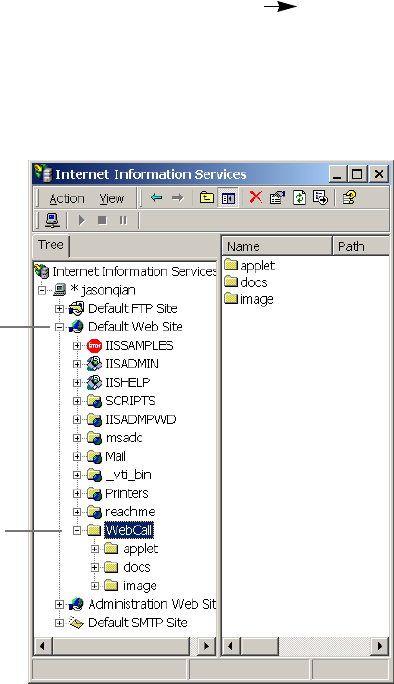Image resolution: width=394 pixels, height=684 pixels.
Task: Click the Stop item square icon
Action: (x=102, y=220)
